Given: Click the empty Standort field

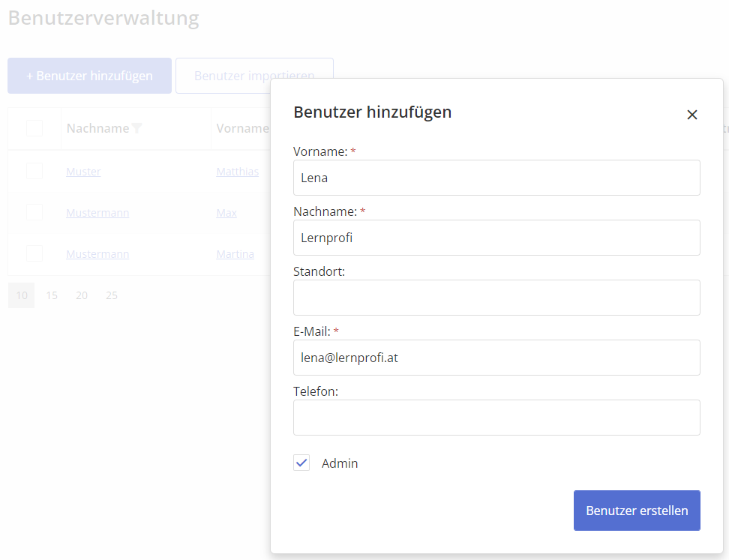Looking at the screenshot, I should [x=496, y=298].
